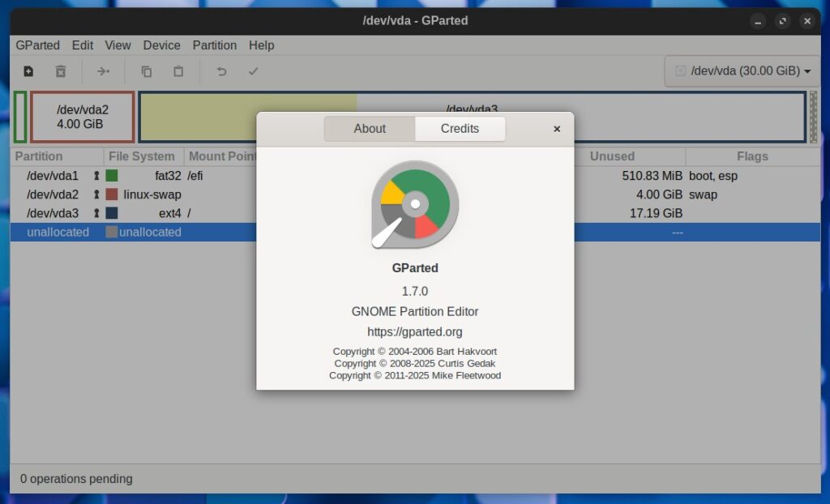The height and width of the screenshot is (504, 830).
Task: Click the key icon next to /dev/vda1
Action: pyautogui.click(x=96, y=175)
